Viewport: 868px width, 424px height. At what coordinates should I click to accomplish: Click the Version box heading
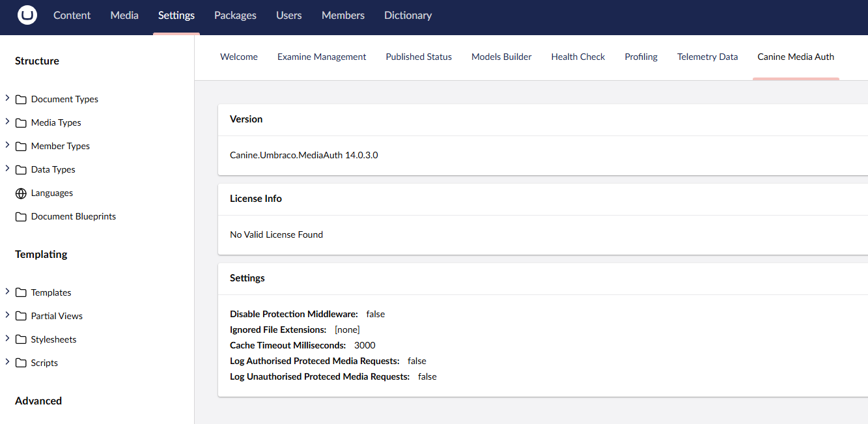point(246,120)
